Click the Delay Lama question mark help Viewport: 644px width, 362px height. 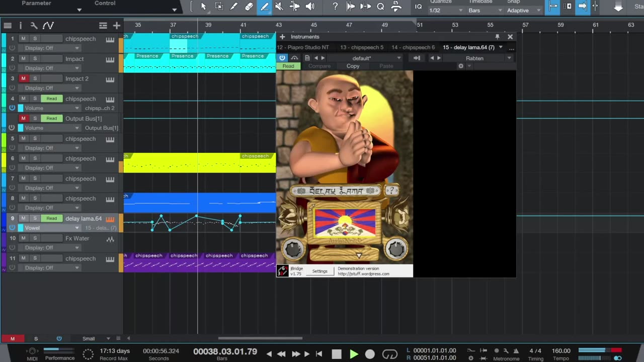pyautogui.click(x=391, y=191)
